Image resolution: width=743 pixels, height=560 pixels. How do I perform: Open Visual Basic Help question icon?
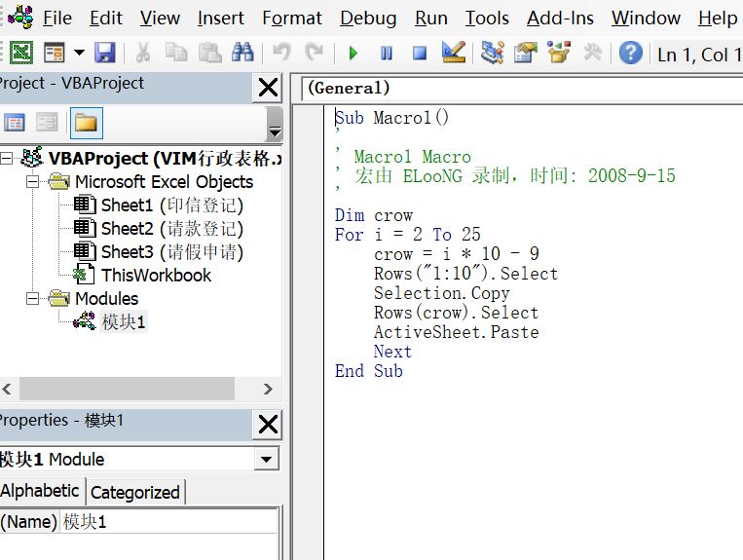click(631, 53)
